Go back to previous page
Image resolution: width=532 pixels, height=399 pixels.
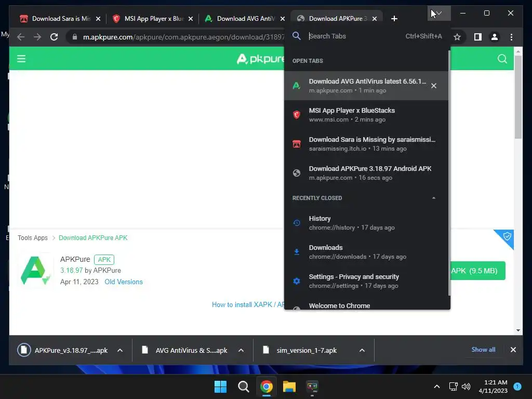pos(21,37)
